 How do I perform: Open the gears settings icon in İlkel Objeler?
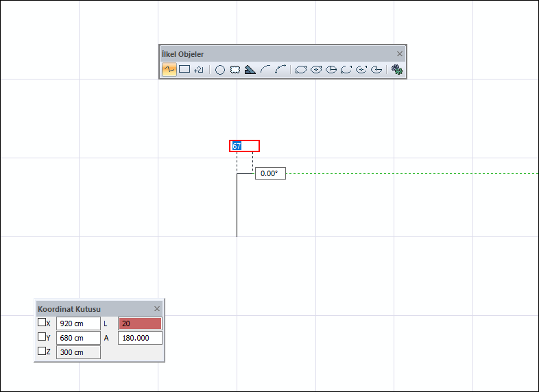point(397,70)
